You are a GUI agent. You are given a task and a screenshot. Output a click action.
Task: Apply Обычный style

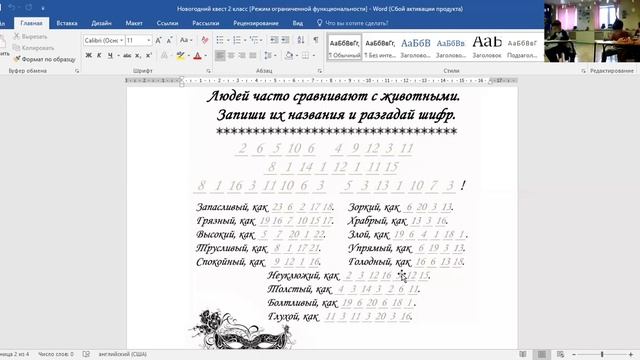[x=344, y=47]
